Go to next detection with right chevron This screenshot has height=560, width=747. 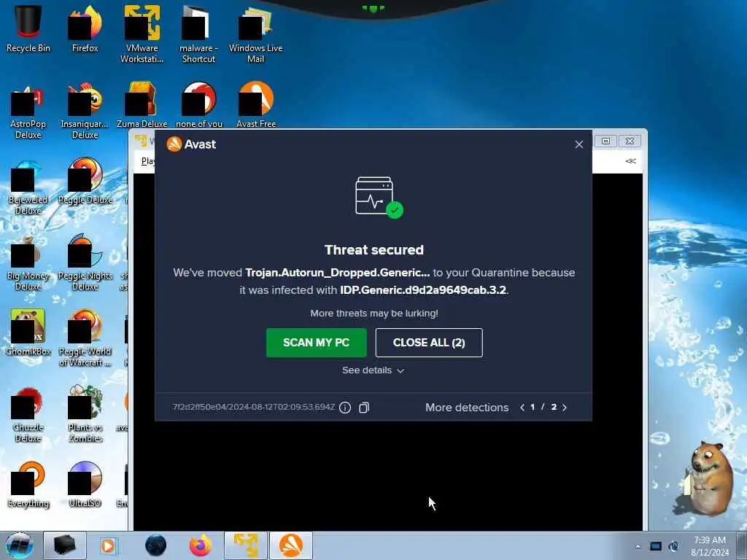tap(565, 407)
